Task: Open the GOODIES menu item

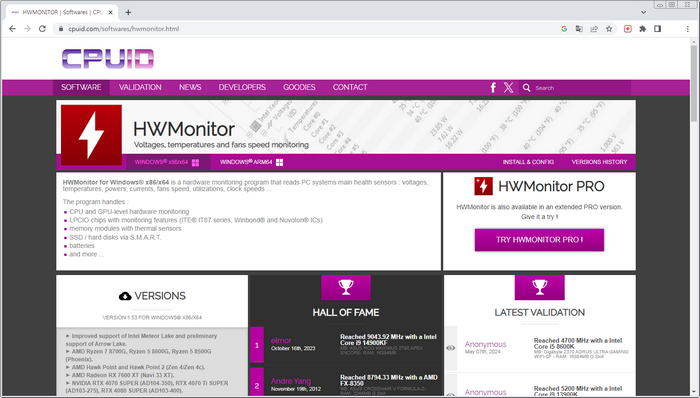Action: [x=299, y=87]
